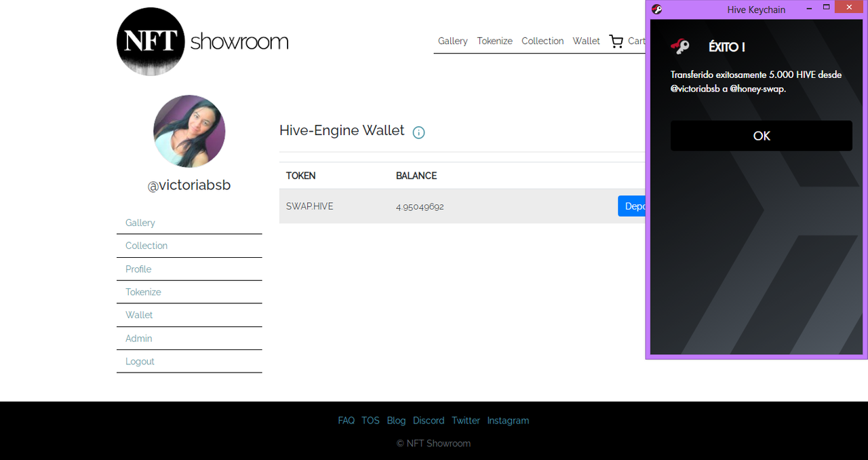This screenshot has width=868, height=460.
Task: Open the shopping cart icon
Action: coord(616,41)
